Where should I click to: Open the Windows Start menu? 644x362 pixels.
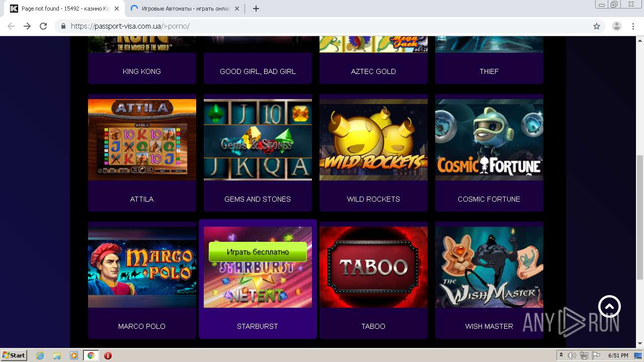coord(14,355)
